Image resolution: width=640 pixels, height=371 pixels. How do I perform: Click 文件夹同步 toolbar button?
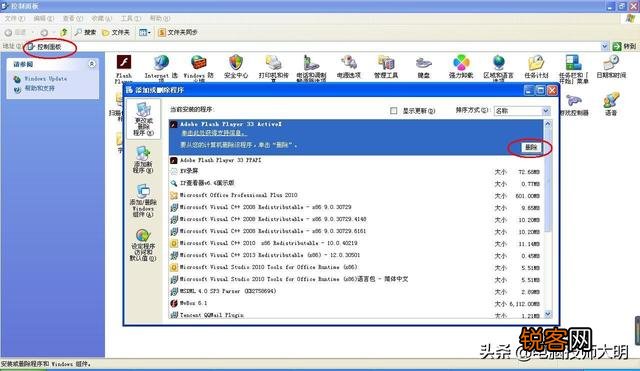click(178, 32)
